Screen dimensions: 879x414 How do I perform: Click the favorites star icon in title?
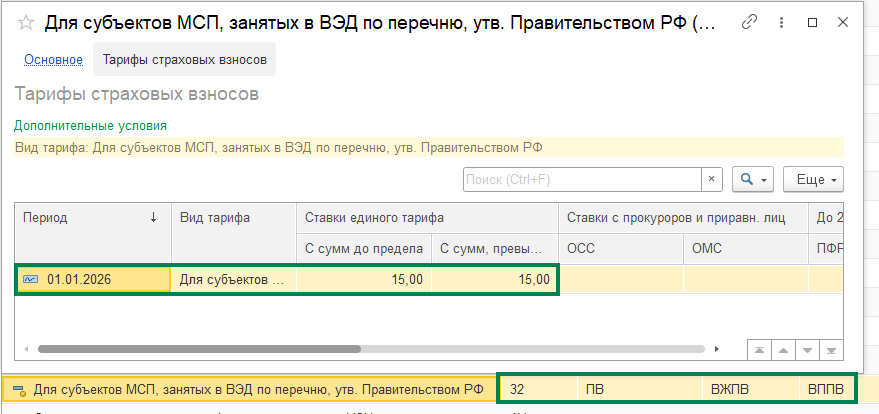click(x=25, y=22)
